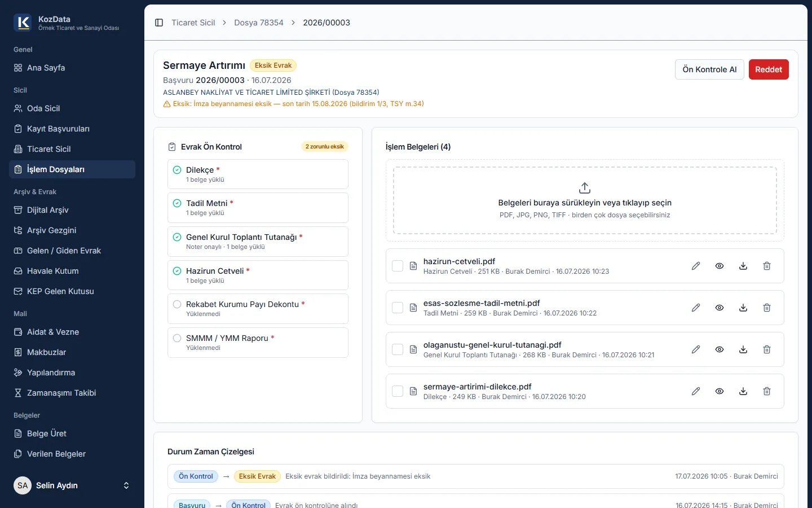812x508 pixels.
Task: Delete sermaye-artirimi-dilekce.pdf
Action: (x=767, y=391)
